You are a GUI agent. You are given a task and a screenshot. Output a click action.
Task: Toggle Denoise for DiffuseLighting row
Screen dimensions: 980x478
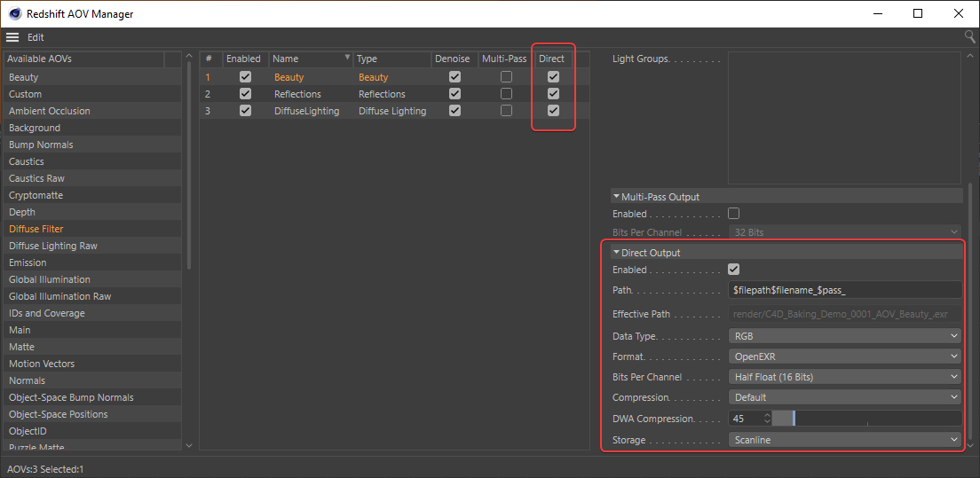[455, 111]
